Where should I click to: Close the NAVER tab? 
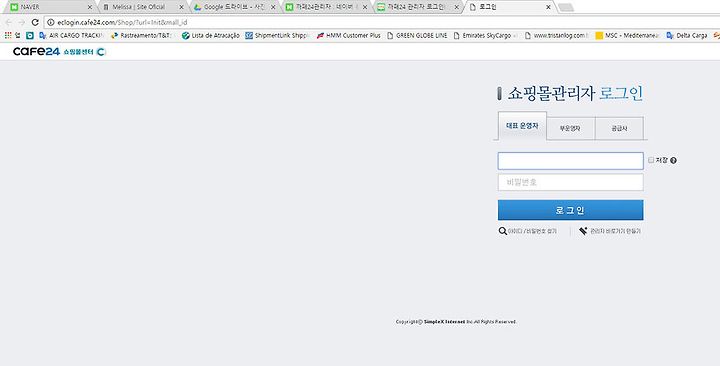(x=90, y=7)
